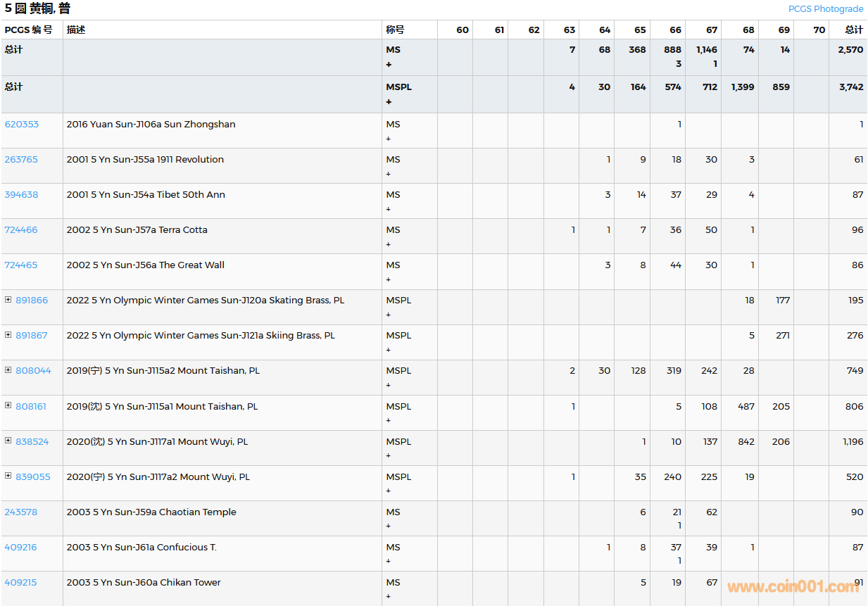Expand row 839055 Mount Wuyi plus icon
Viewport: 868px width, 606px height.
click(x=8, y=476)
